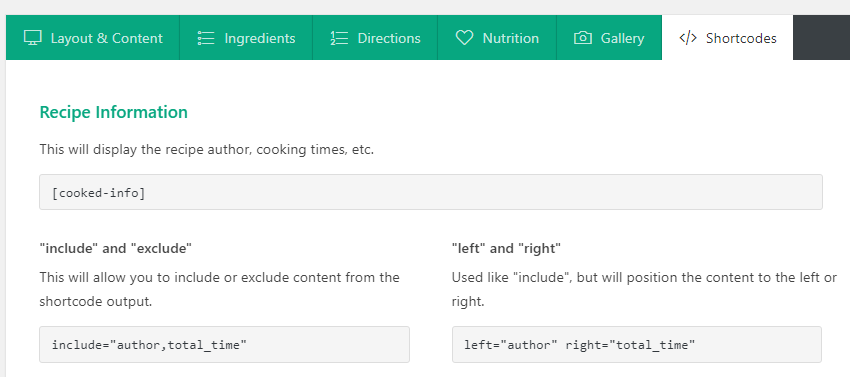Click the "left" and "right" subheading

pos(506,249)
